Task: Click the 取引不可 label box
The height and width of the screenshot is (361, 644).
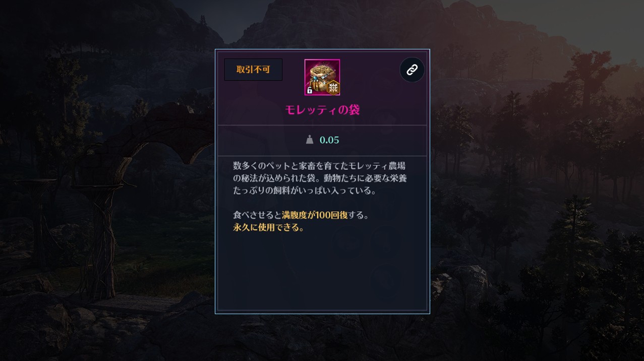Action: 253,70
